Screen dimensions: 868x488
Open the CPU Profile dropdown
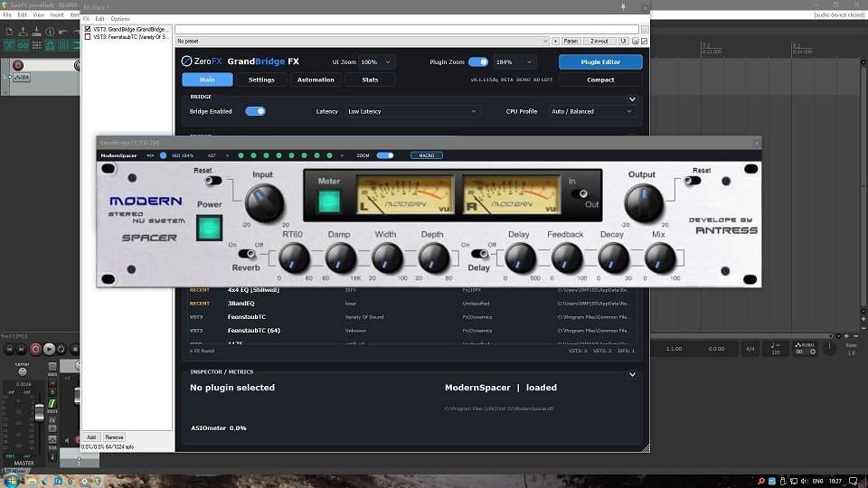click(x=591, y=111)
